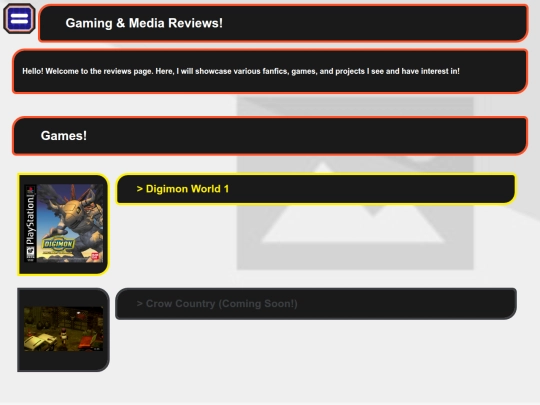Click the ESRB rating icon on the cover
Image resolution: width=540 pixels, height=405 pixels.
click(30, 253)
